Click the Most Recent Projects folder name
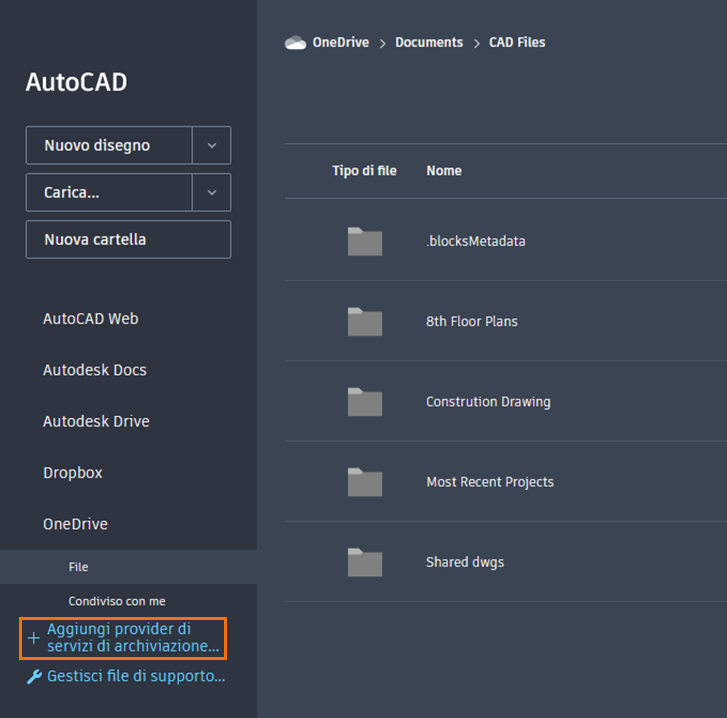 coord(490,482)
